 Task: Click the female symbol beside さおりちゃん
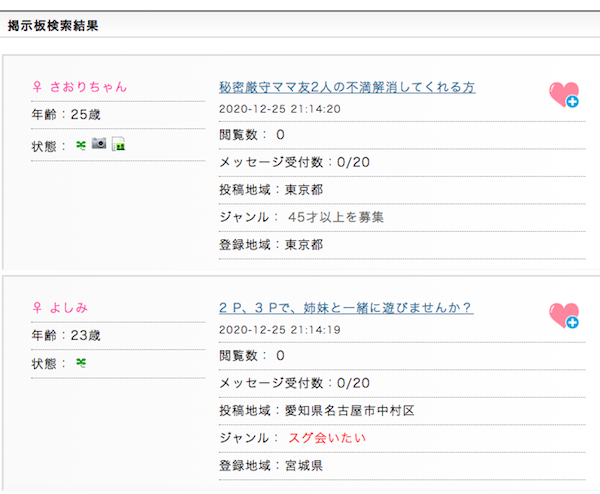click(x=37, y=87)
